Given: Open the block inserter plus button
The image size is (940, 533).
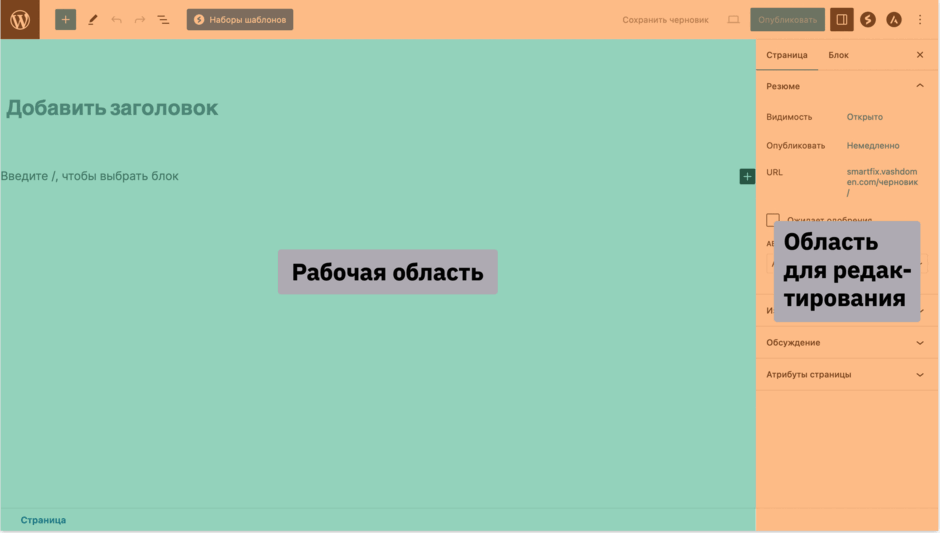Looking at the screenshot, I should click(65, 20).
